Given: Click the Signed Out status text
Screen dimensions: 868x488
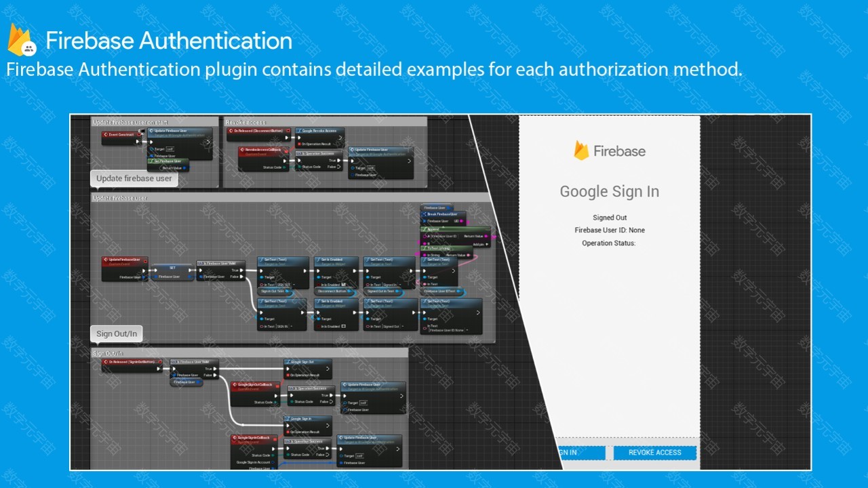Looking at the screenshot, I should click(610, 218).
